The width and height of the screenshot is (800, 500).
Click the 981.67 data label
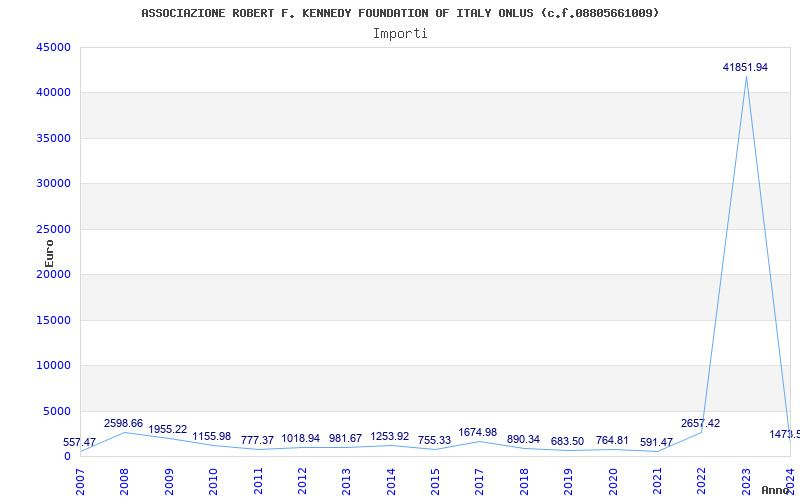tap(345, 439)
